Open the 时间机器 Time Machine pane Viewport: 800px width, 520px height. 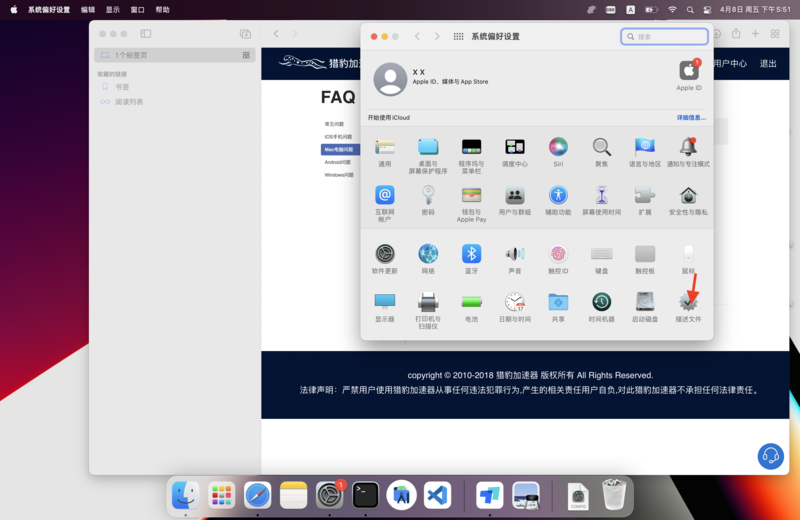[601, 301]
